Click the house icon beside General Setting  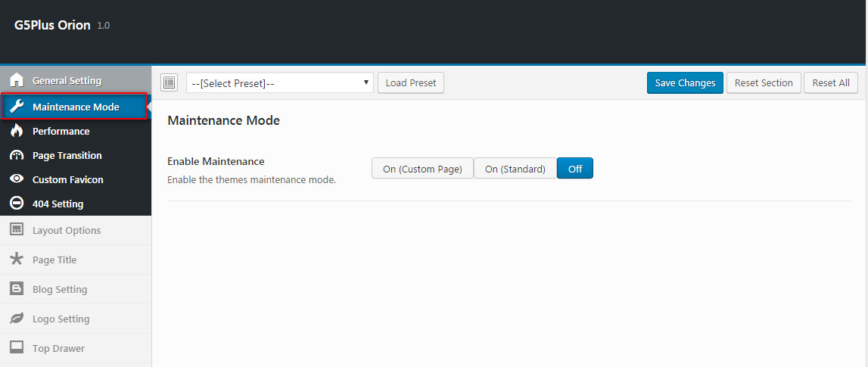coord(17,80)
